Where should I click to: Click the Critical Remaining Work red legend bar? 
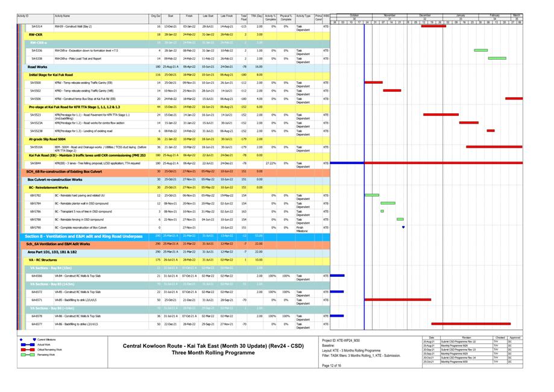(28, 350)
